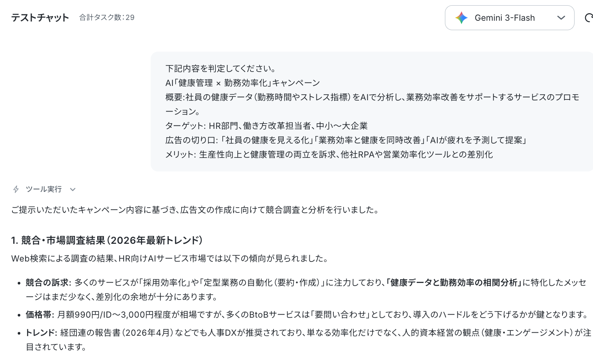Click the 合計タスク数:29 counter text

(x=107, y=17)
